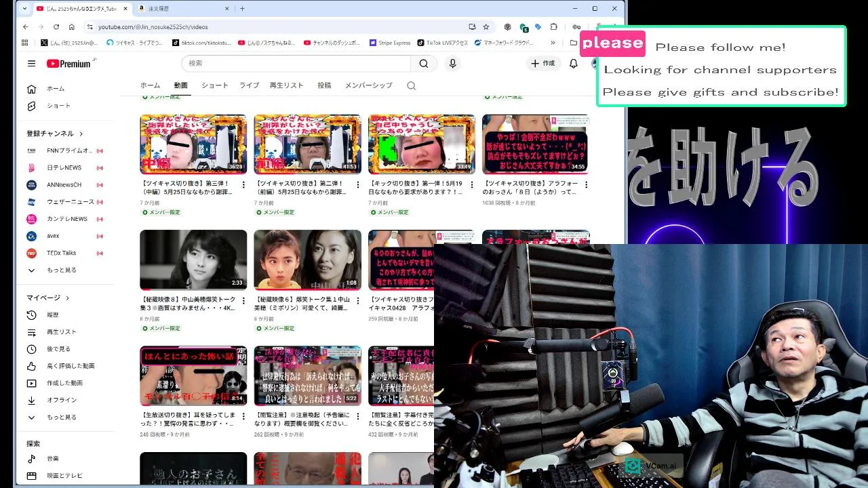Image resolution: width=868 pixels, height=488 pixels.
Task: Start voice search with the microphone icon
Action: 452,63
